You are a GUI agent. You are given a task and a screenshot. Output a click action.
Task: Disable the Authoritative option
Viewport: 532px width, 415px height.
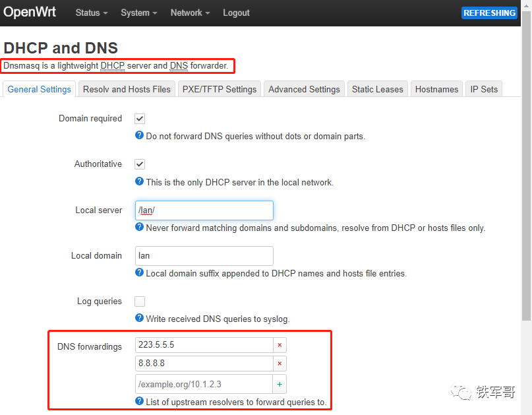point(140,164)
